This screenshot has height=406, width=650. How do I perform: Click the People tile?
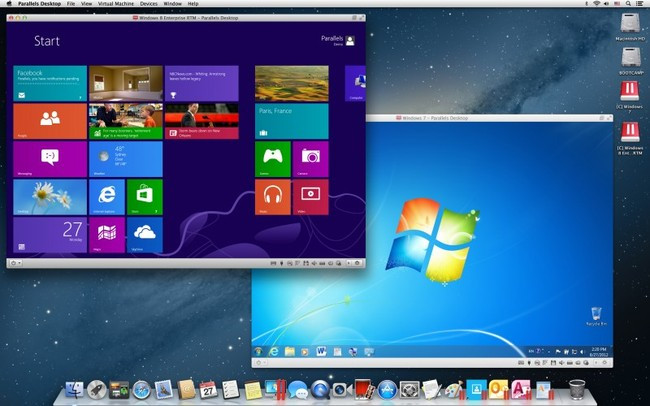pyautogui.click(x=49, y=120)
